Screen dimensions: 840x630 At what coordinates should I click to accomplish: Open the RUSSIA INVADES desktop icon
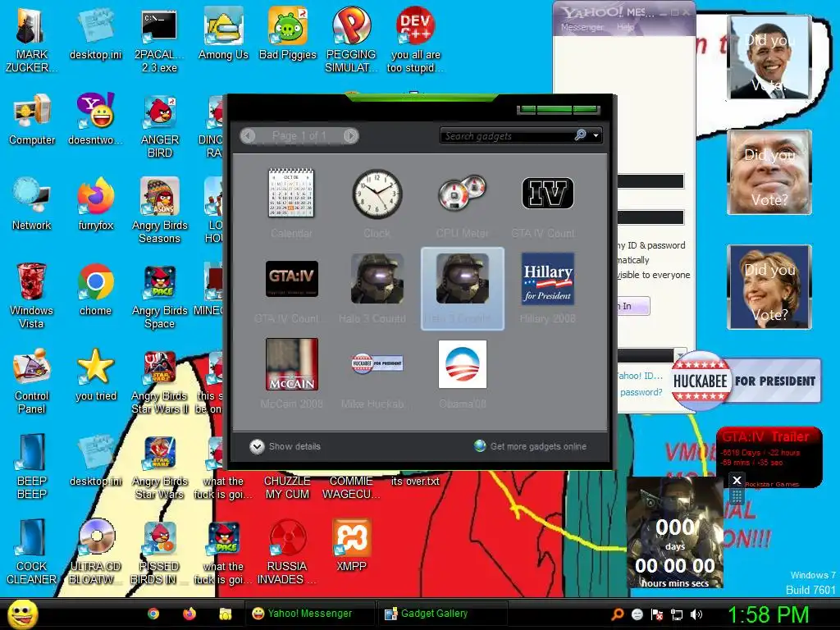(287, 552)
